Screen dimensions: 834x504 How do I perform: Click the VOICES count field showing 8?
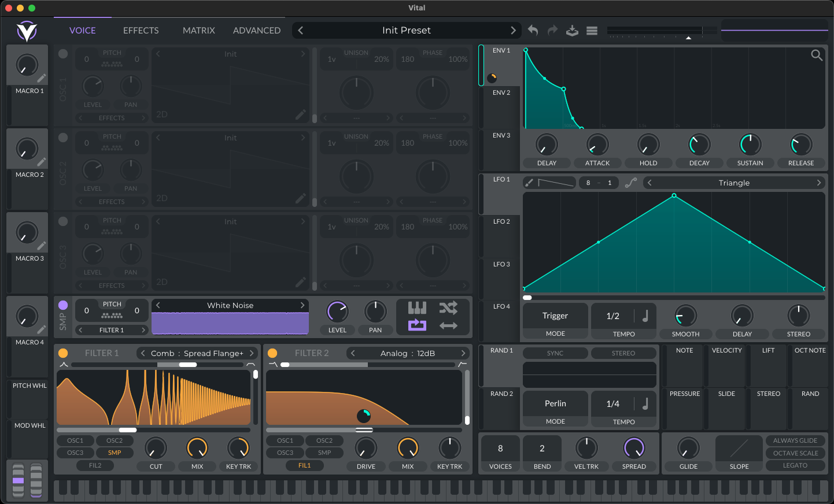tap(500, 448)
